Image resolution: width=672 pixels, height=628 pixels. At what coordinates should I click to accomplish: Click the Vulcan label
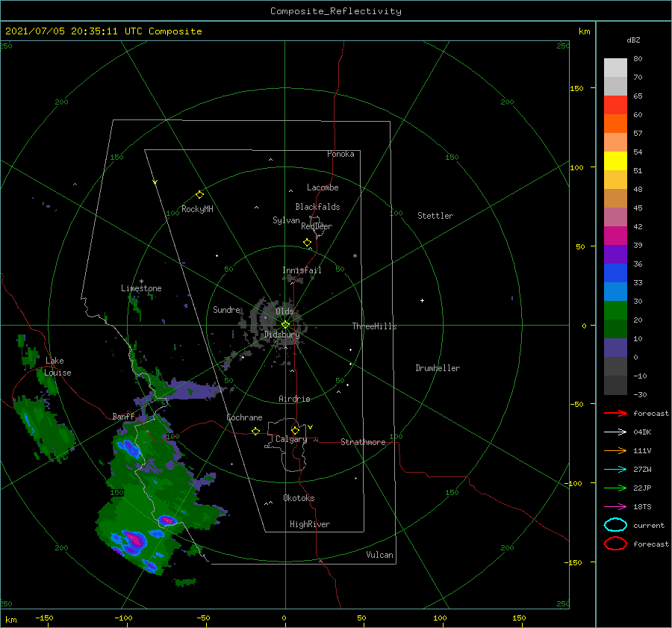tap(380, 555)
